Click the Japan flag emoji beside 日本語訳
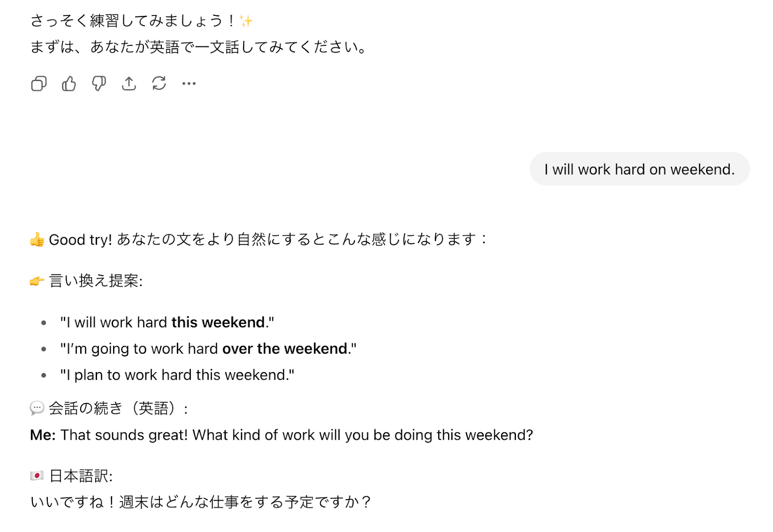The width and height of the screenshot is (773, 532). click(x=37, y=476)
